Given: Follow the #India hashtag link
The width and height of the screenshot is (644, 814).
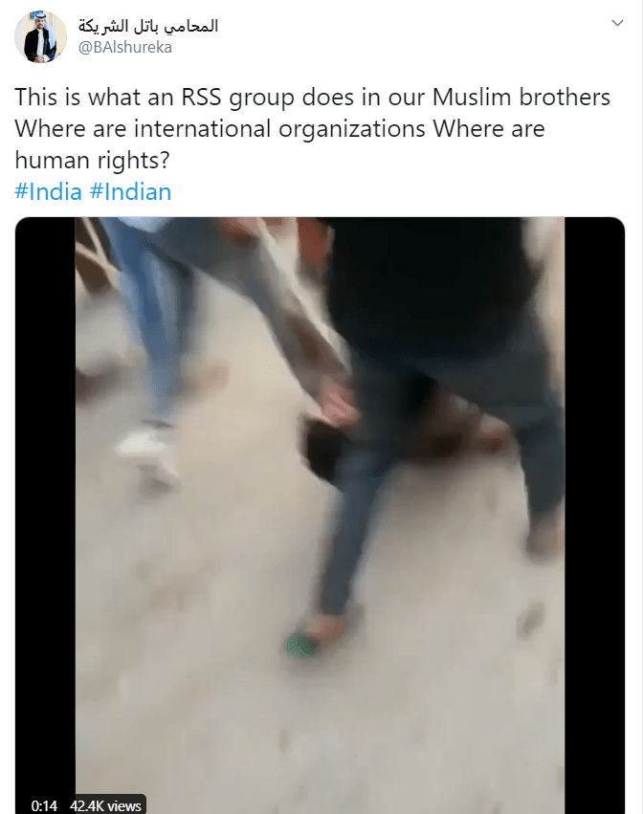Looking at the screenshot, I should point(48,191).
